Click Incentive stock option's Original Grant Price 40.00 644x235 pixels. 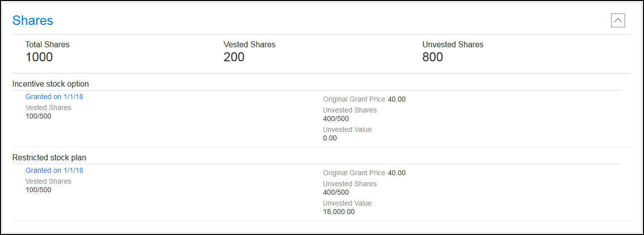397,99
